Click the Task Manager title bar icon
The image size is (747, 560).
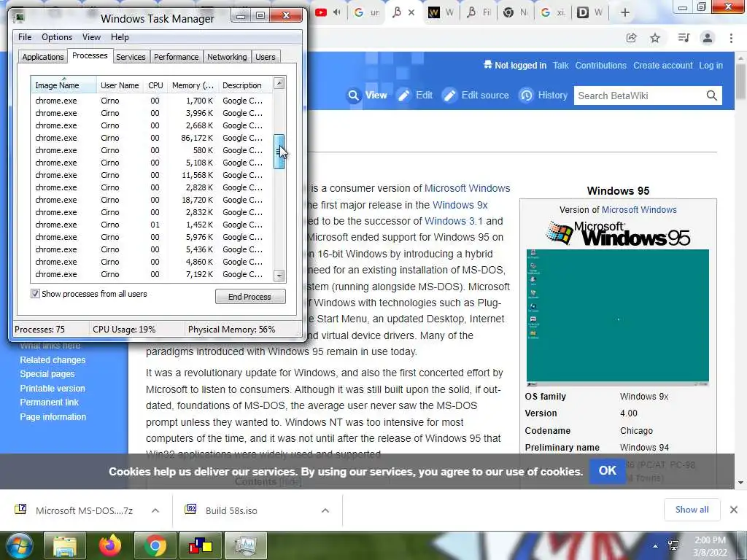tap(19, 18)
